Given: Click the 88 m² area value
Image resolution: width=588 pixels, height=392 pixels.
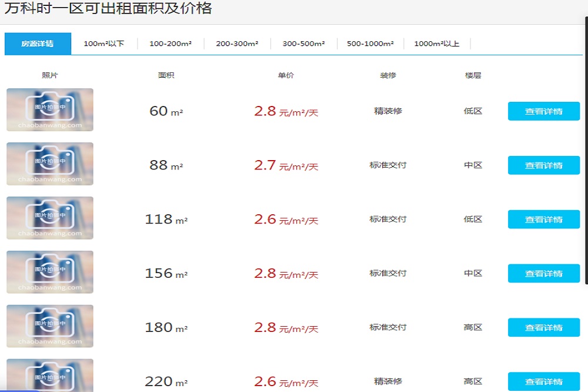Looking at the screenshot, I should tap(166, 165).
